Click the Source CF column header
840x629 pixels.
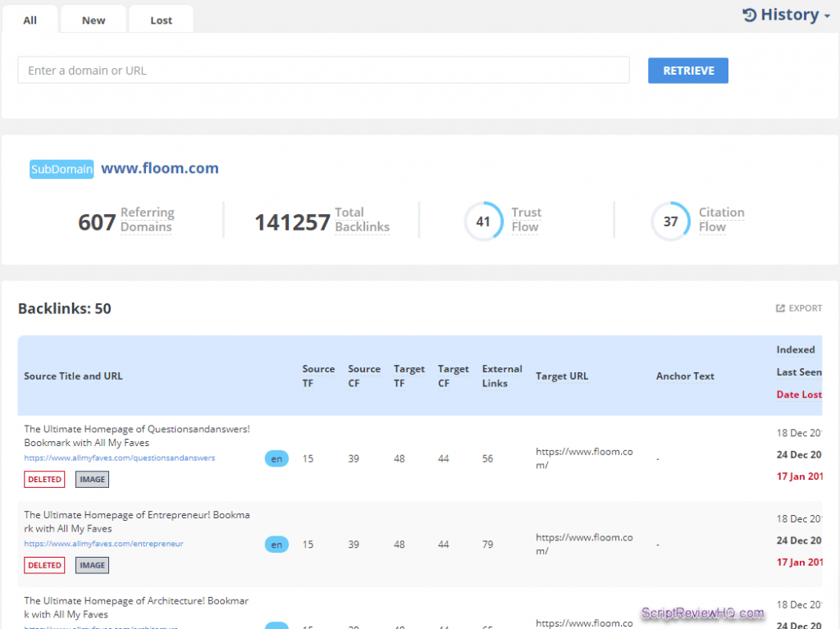click(364, 376)
